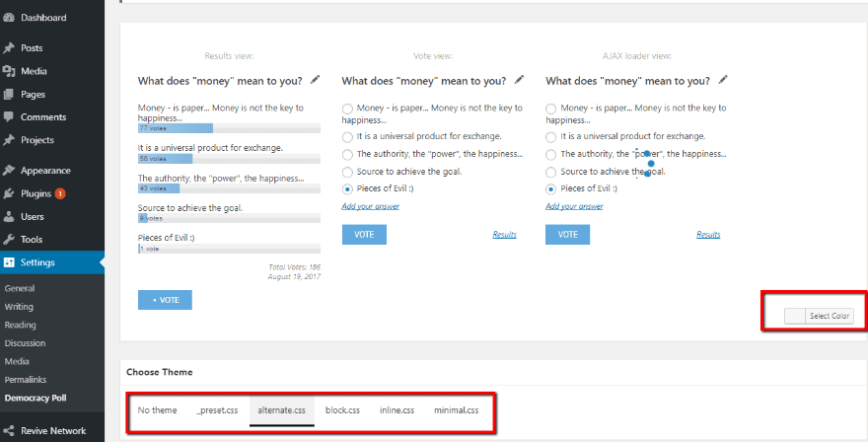Click the 'Choose Theme' heading
Viewport: 868px width, 442px height.
(160, 372)
